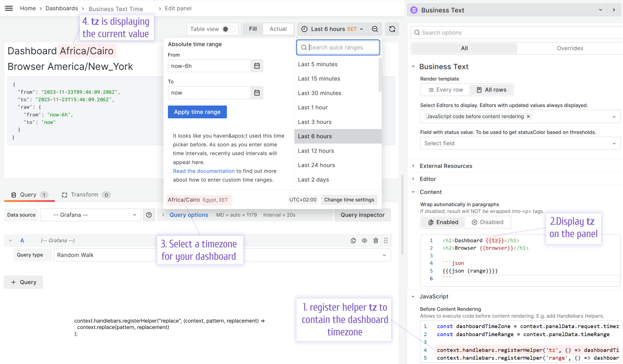Duplicate query A with the copy icon
The image size is (623, 364).
point(353,241)
